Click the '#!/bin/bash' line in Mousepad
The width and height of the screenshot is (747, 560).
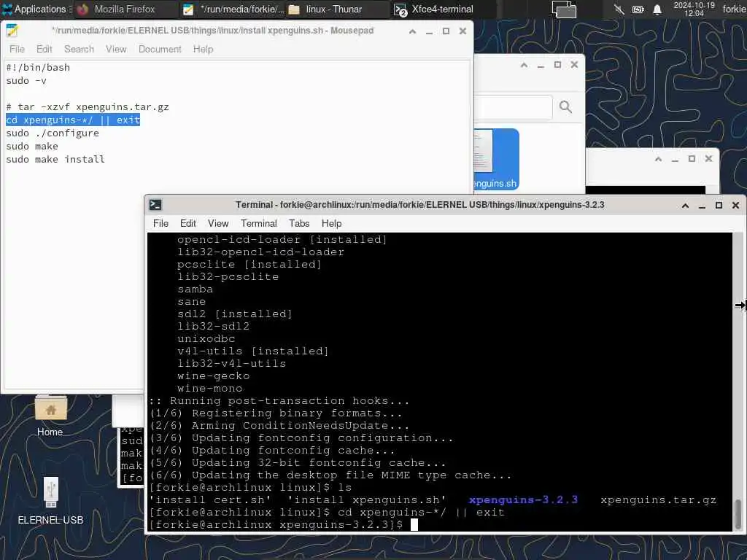(x=38, y=68)
